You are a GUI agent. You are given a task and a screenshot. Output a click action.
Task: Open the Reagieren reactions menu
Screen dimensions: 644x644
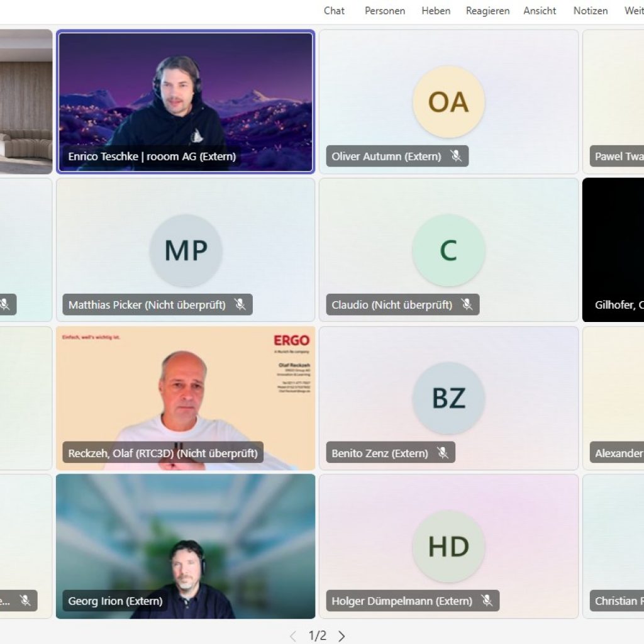click(487, 11)
